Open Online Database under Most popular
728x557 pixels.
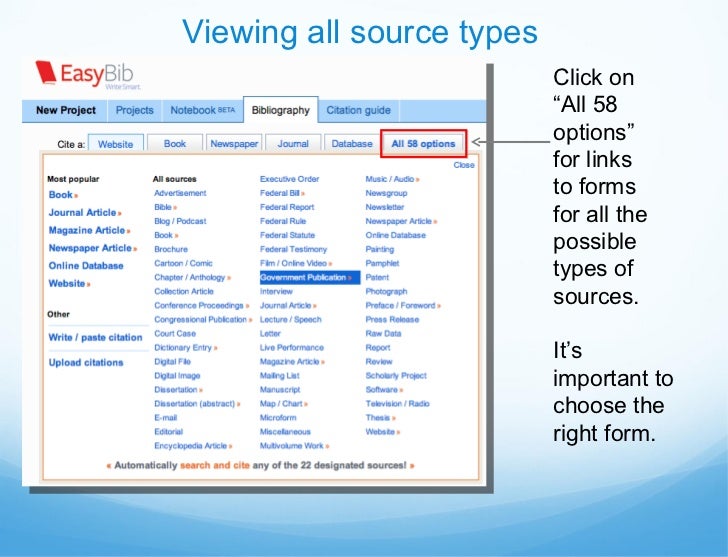point(86,266)
